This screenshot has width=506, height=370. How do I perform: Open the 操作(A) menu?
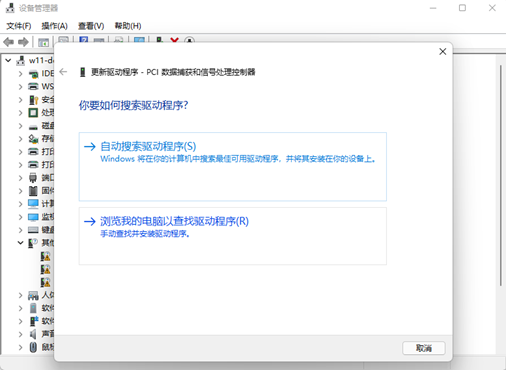pyautogui.click(x=54, y=26)
